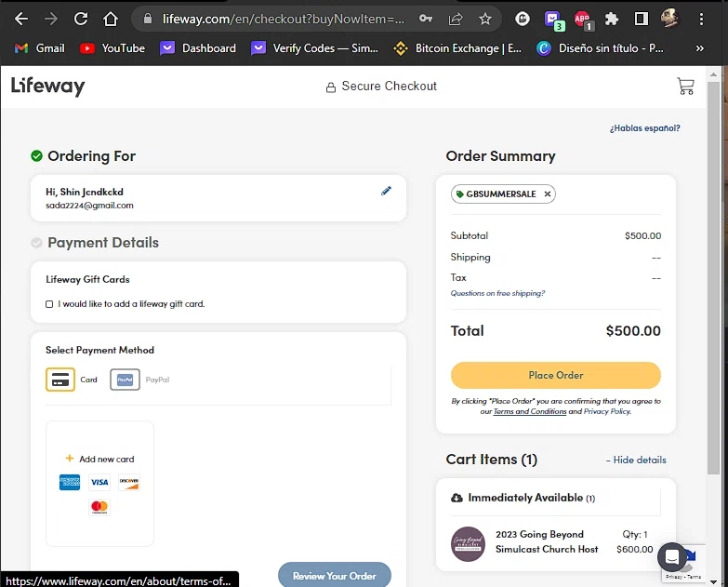Viewport: 728px width, 587px height.
Task: Open the shopping cart icon
Action: [x=685, y=87]
